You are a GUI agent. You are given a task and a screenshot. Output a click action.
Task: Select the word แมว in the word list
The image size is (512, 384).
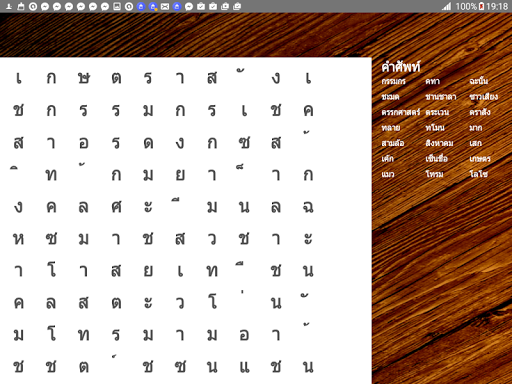388,174
